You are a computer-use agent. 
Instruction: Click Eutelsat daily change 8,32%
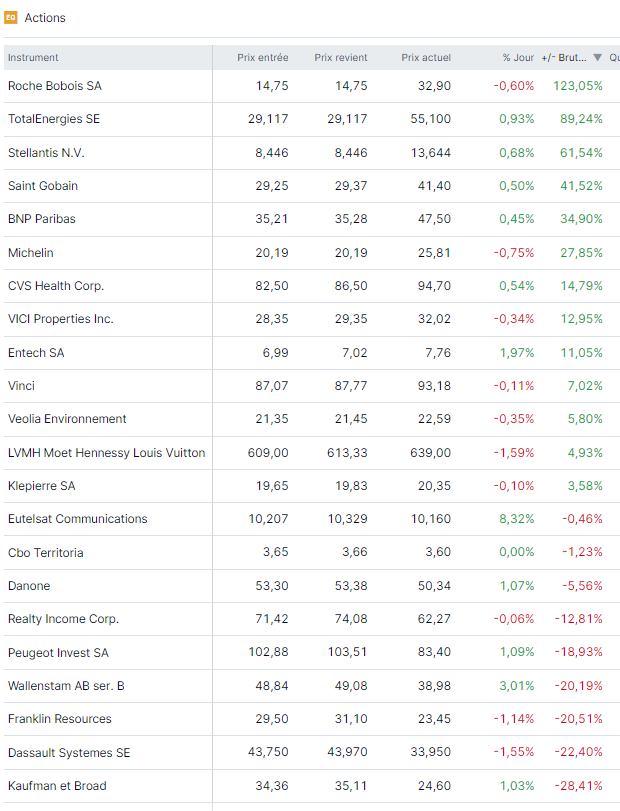(x=517, y=519)
